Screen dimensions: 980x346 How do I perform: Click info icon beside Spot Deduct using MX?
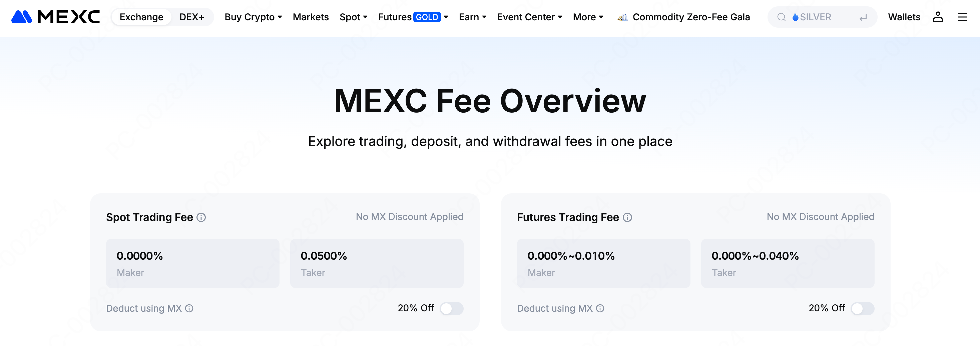(x=189, y=308)
